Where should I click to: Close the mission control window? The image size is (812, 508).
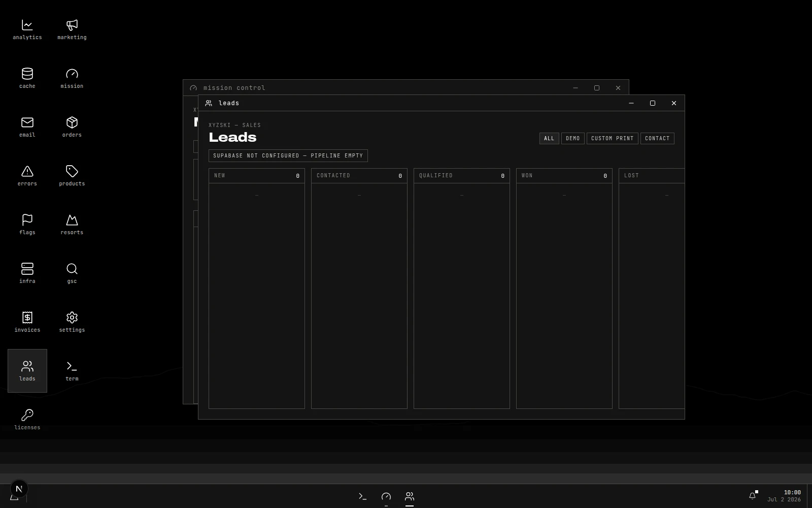(x=618, y=88)
